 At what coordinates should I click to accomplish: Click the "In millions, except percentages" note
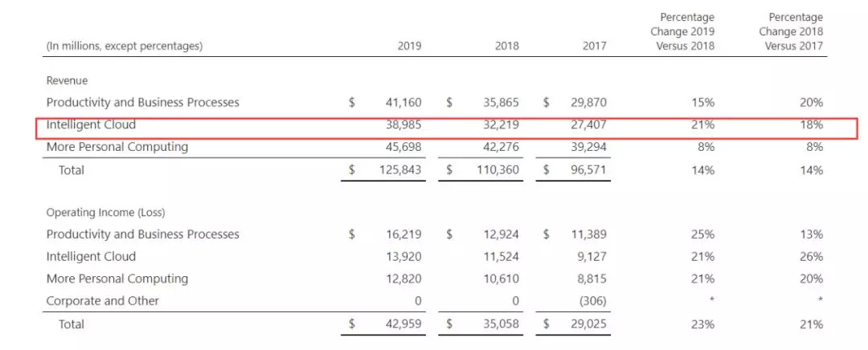(x=125, y=46)
